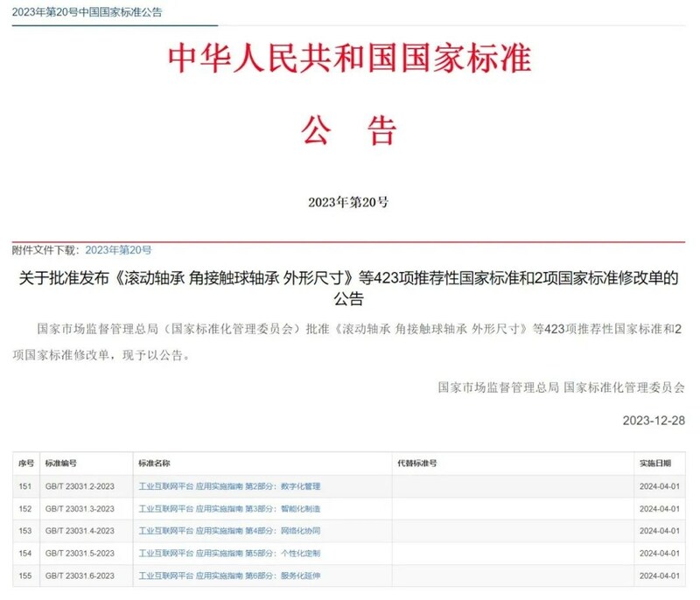Select the GB/T 23031.6-2023 standard number cell
Image resolution: width=700 pixels, height=600 pixels.
tap(80, 576)
